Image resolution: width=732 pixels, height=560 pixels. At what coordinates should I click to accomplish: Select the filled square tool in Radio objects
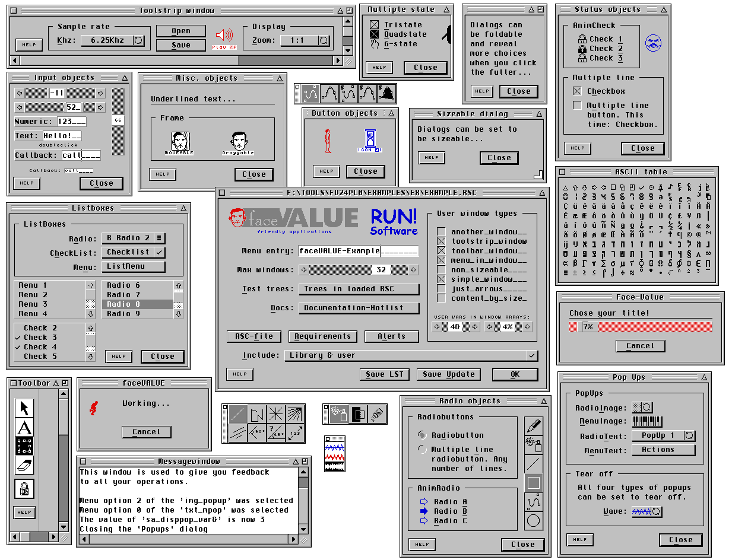tap(534, 483)
